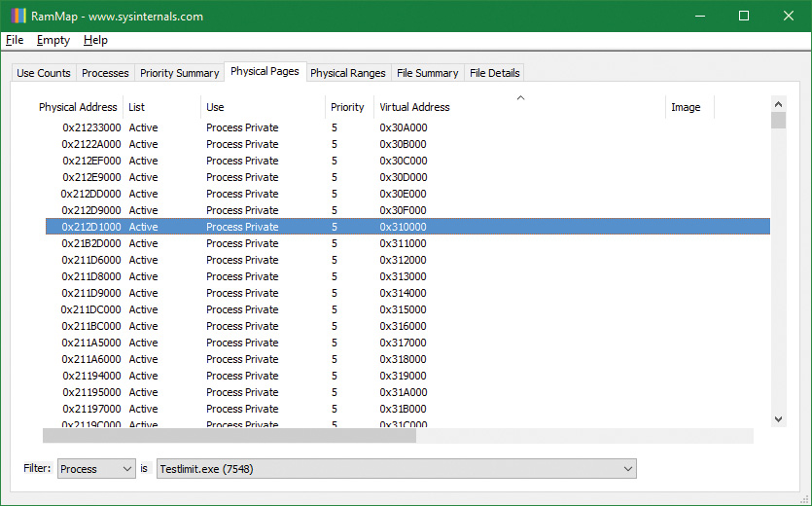Go to the Physical Ranges tab

(348, 73)
